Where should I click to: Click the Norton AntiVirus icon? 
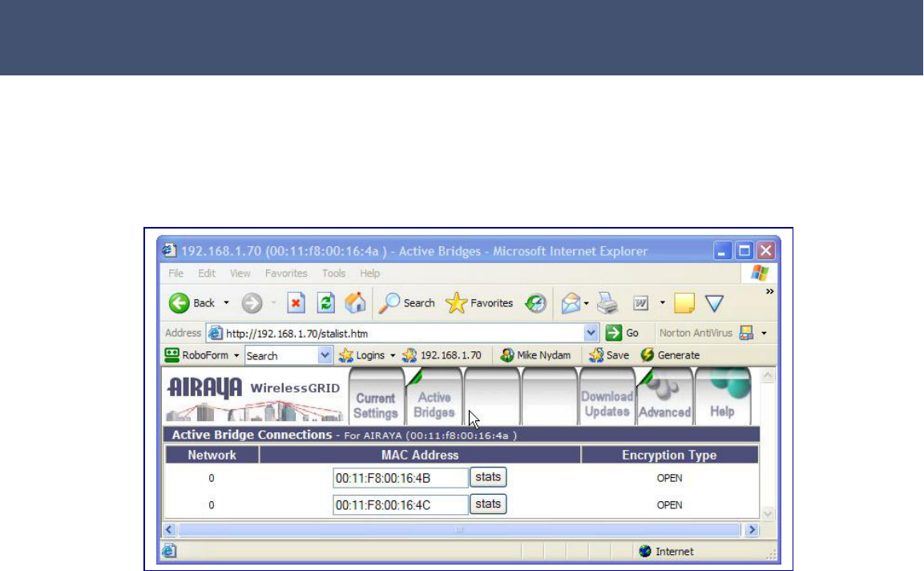746,333
